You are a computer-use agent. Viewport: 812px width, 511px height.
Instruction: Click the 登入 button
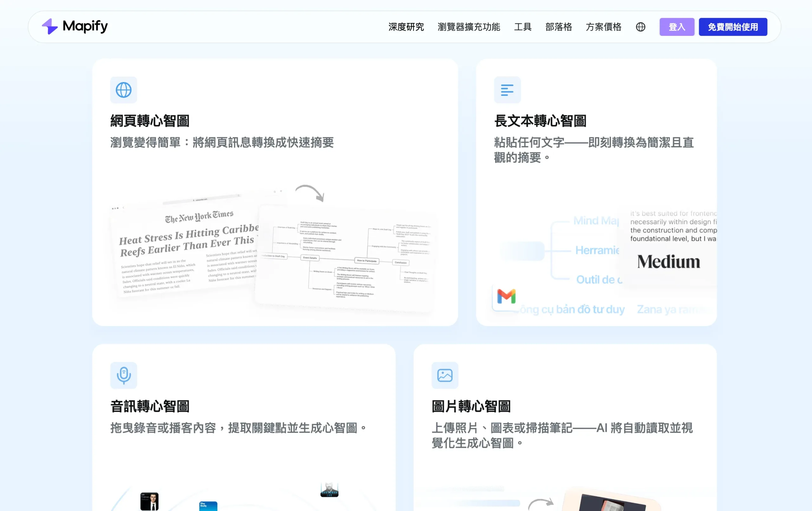[677, 27]
